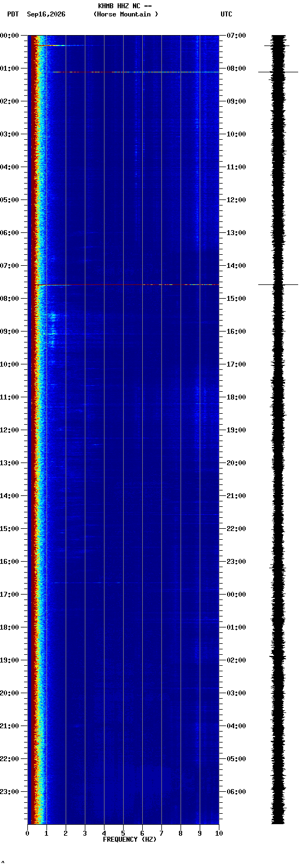This screenshot has width=302, height=868.
Task: Click frequency axis tick label '2'
Action: (x=66, y=833)
